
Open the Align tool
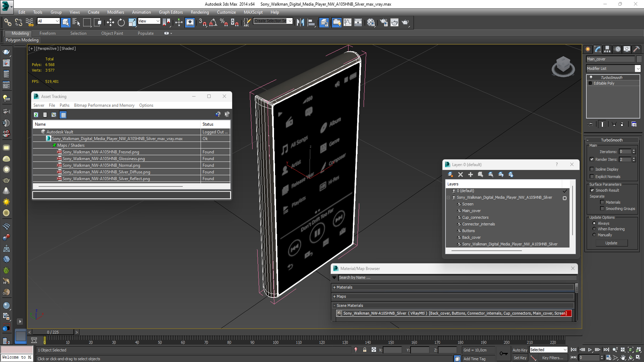click(312, 22)
